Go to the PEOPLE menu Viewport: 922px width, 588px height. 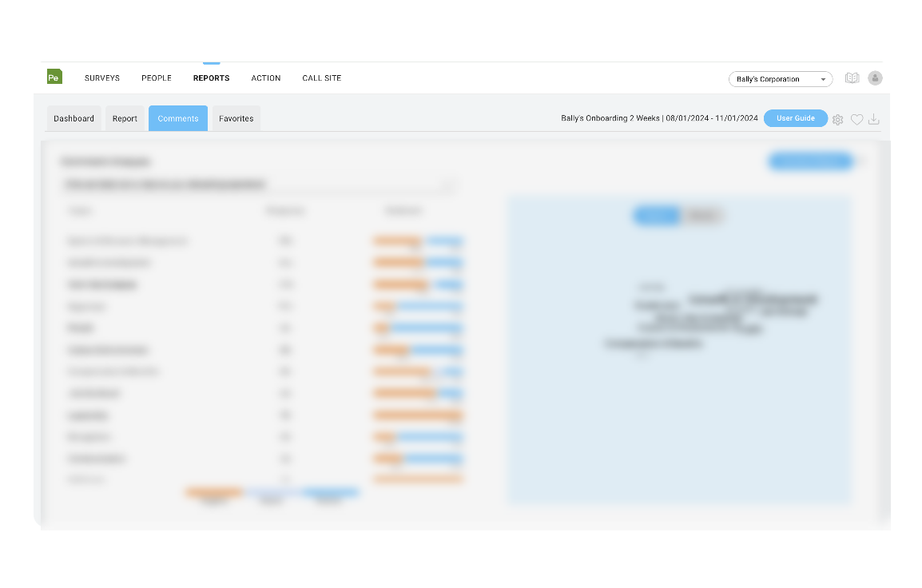(x=157, y=78)
